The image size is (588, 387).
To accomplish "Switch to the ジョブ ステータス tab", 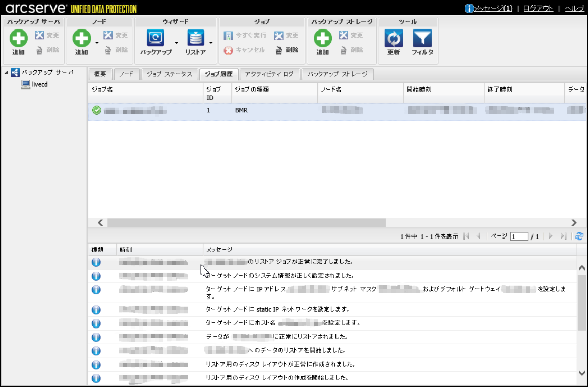I will pos(169,74).
